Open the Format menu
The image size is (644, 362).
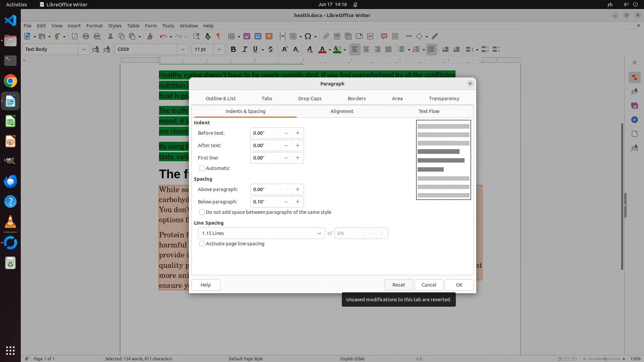coord(94,26)
